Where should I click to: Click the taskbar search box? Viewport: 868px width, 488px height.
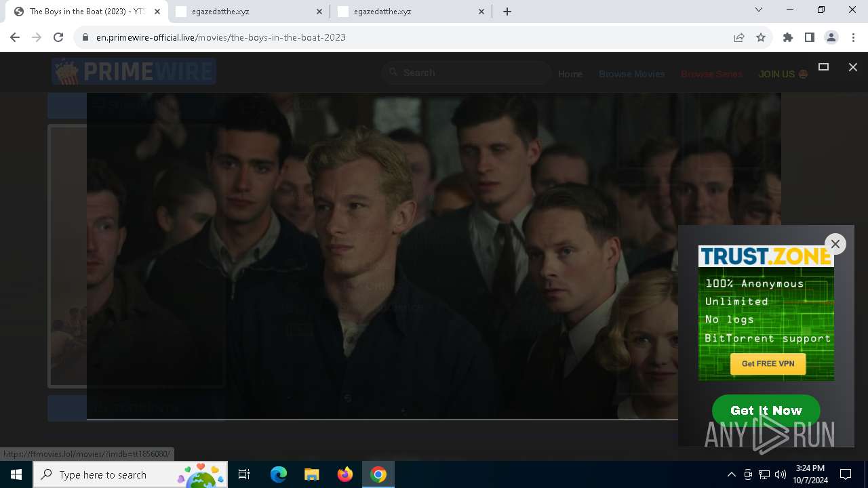click(130, 474)
